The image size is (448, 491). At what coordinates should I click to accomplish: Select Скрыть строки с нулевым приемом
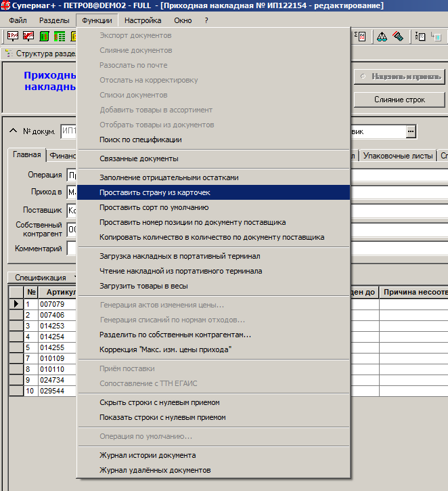tap(213, 402)
